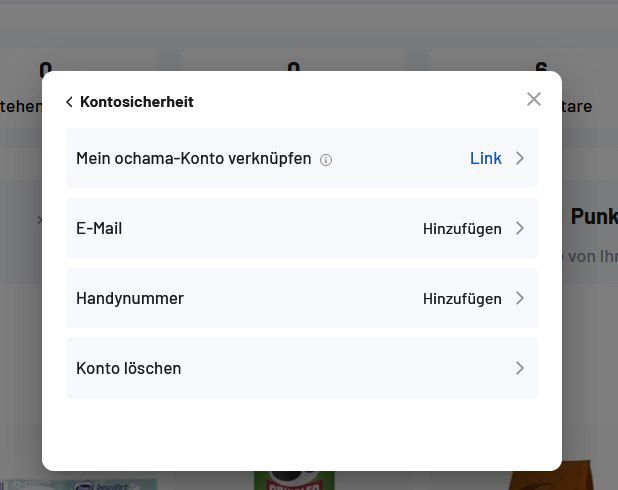Click Hinzufügen in the E-Mail row

click(462, 228)
